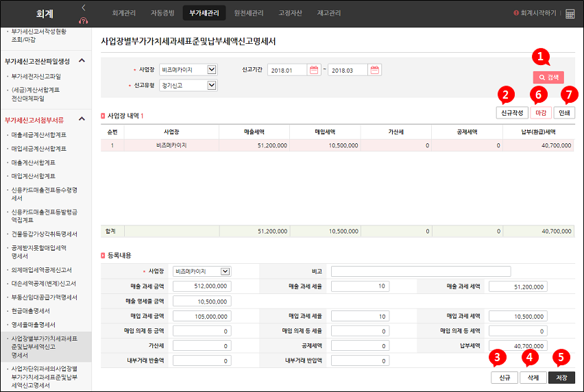Screen dimensions: 584x392
Task: Click the end period field showing 2018.03
Action: click(x=348, y=70)
